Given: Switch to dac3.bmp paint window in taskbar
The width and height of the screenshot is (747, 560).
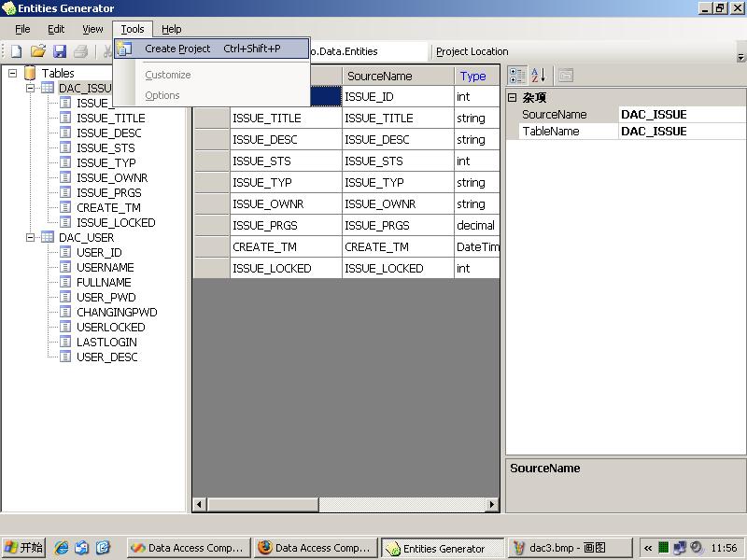Looking at the screenshot, I should point(567,548).
